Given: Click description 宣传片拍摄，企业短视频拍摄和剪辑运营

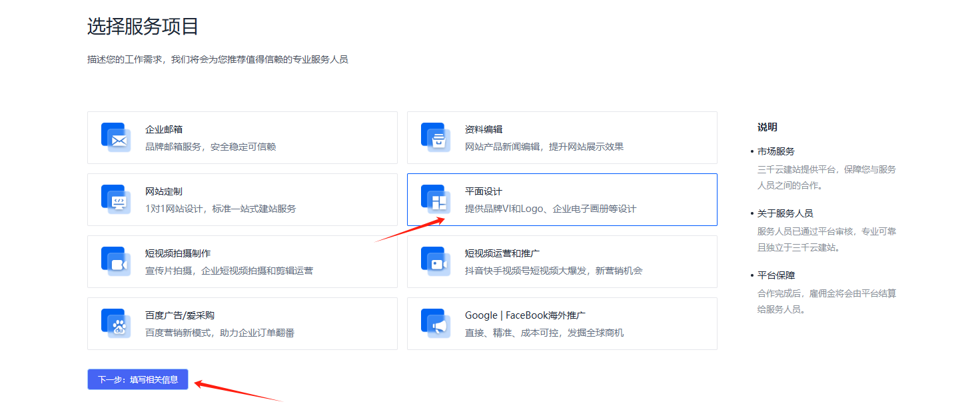Looking at the screenshot, I should click(229, 271).
